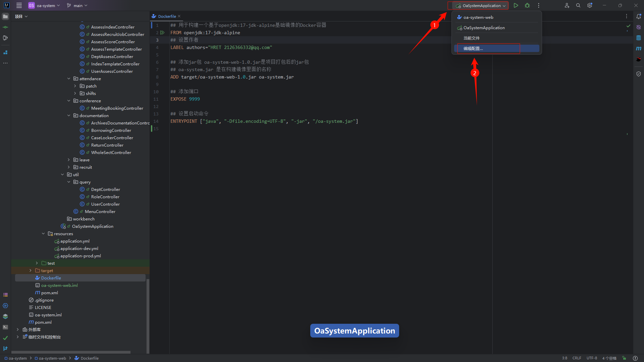
Task: Toggle the Project tool window folder icon
Action: (5, 16)
